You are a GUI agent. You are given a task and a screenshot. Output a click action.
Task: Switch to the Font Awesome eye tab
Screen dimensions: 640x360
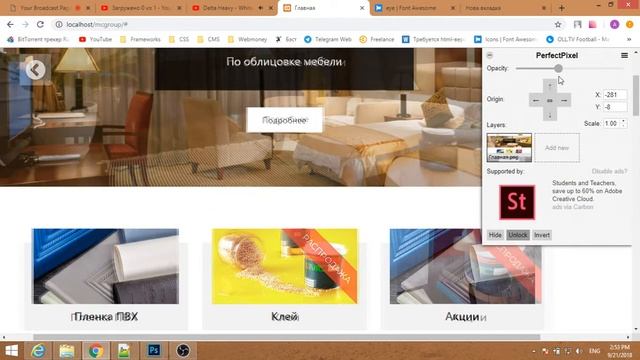click(x=415, y=8)
